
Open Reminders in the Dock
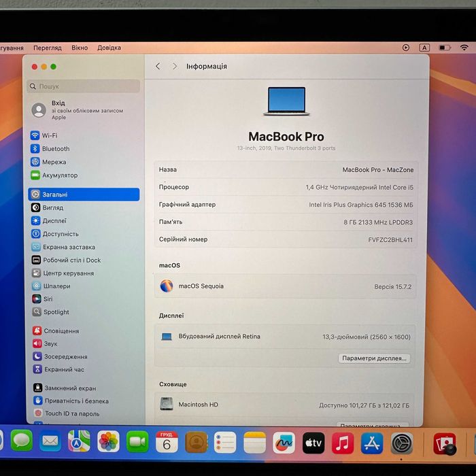[x=225, y=443]
